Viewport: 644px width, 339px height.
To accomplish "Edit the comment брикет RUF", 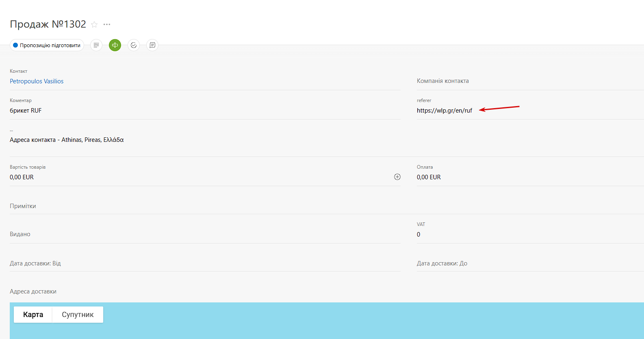I will click(x=26, y=111).
